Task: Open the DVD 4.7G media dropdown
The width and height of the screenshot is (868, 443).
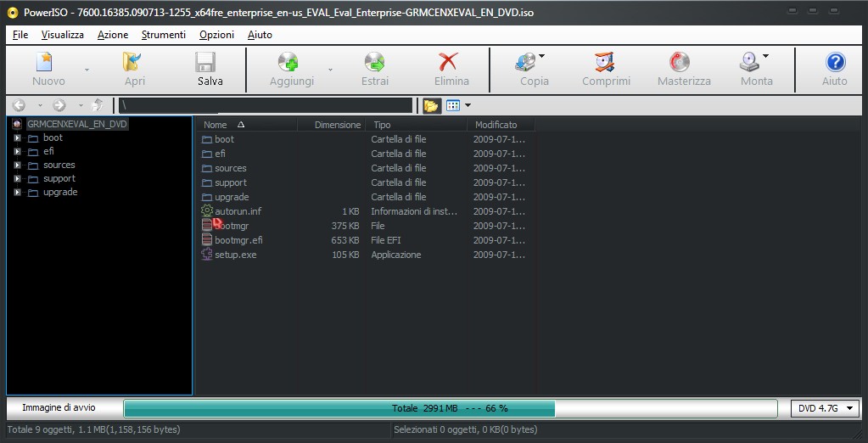Action: [x=825, y=408]
